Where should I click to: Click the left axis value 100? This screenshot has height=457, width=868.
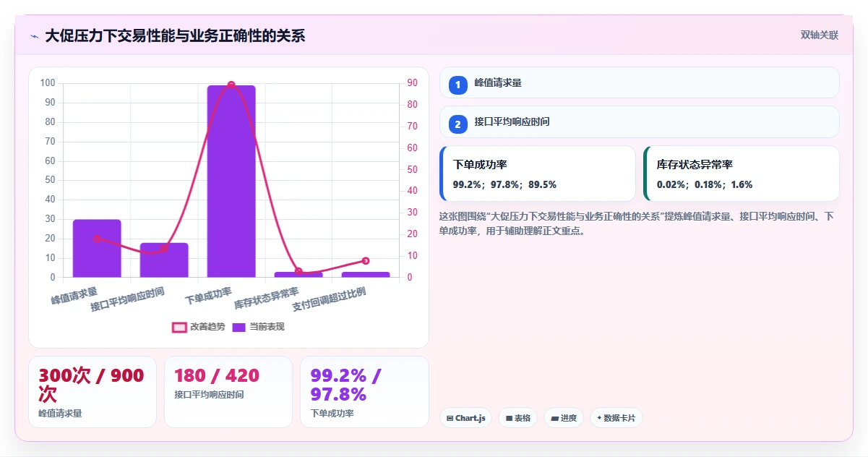click(48, 83)
